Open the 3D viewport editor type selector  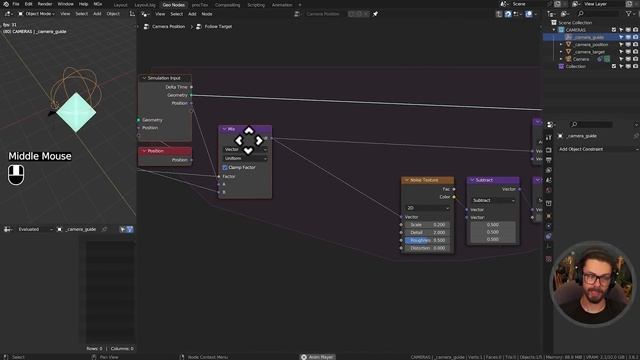8,14
